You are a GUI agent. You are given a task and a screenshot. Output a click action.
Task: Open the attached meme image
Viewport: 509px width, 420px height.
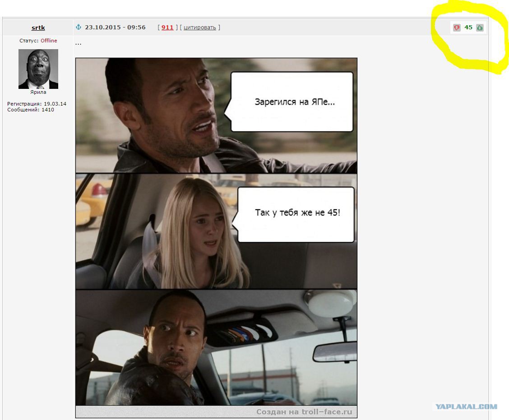tap(216, 238)
